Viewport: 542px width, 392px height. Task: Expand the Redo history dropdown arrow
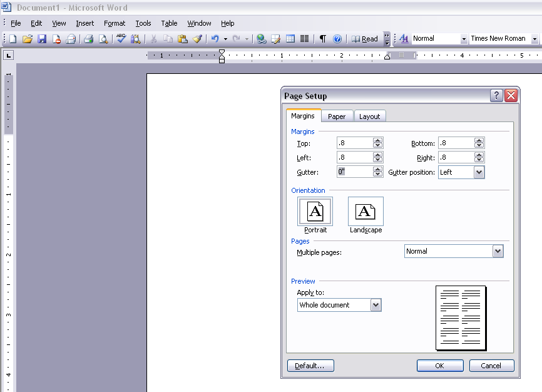(x=247, y=39)
